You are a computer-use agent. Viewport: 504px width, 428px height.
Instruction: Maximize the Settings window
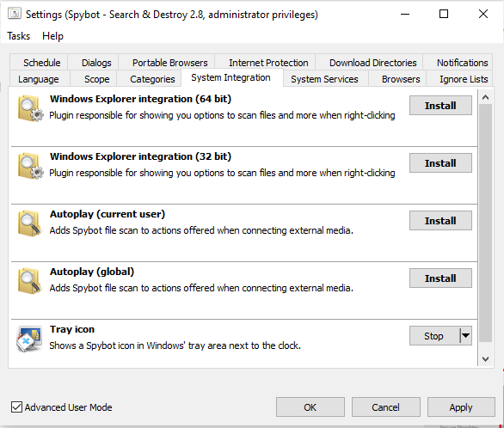pyautogui.click(x=444, y=14)
